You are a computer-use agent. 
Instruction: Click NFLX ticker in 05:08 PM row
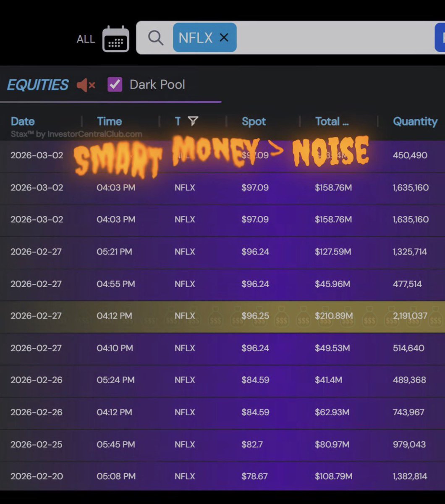pyautogui.click(x=185, y=476)
